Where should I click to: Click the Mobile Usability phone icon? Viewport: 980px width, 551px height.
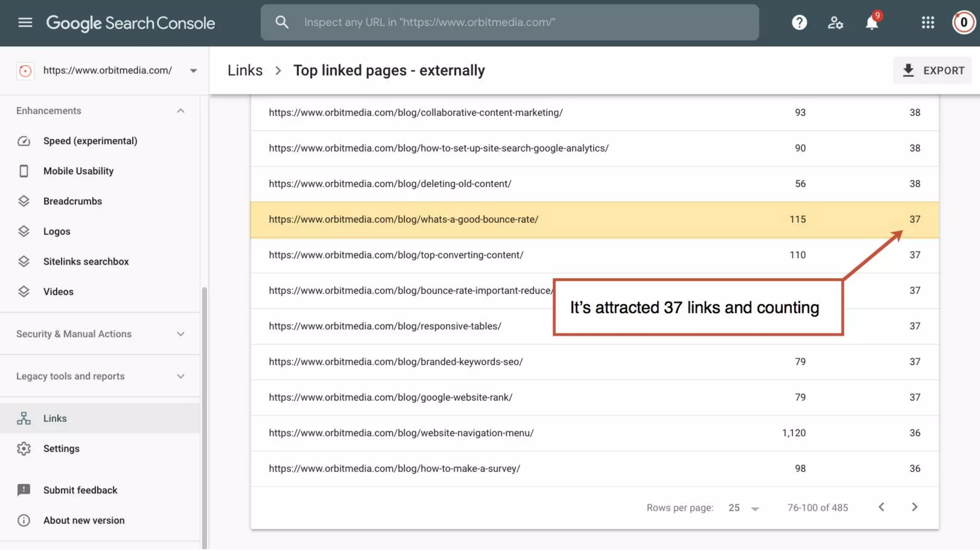pyautogui.click(x=23, y=171)
